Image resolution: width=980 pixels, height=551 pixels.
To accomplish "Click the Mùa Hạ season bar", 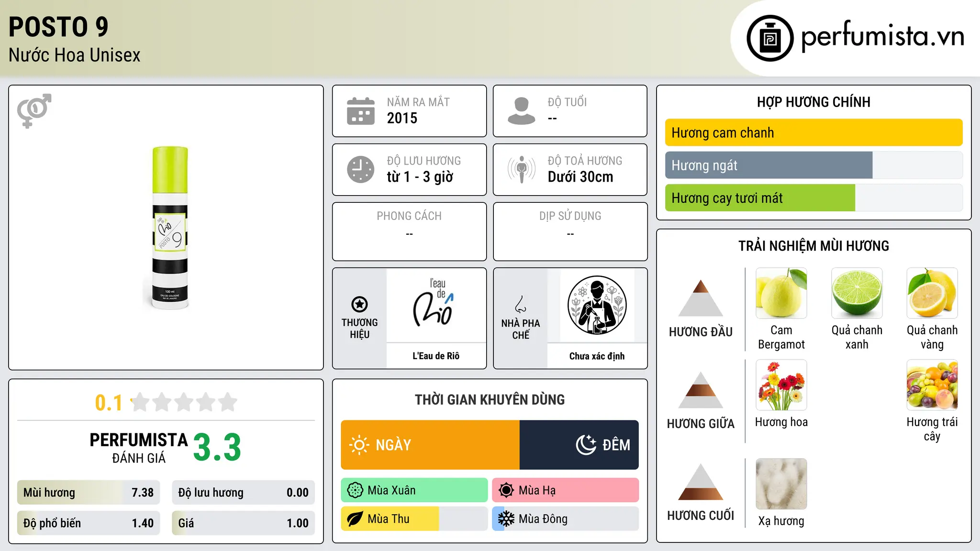I will click(x=566, y=490).
